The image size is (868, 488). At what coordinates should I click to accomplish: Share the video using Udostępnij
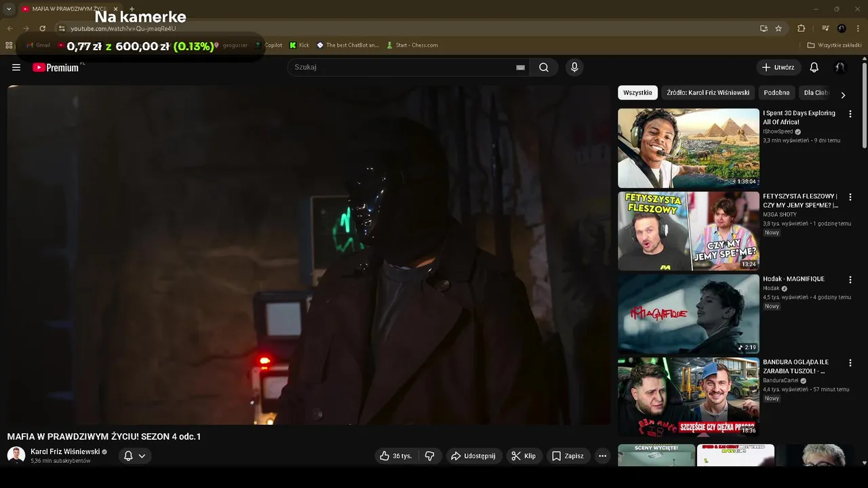473,456
